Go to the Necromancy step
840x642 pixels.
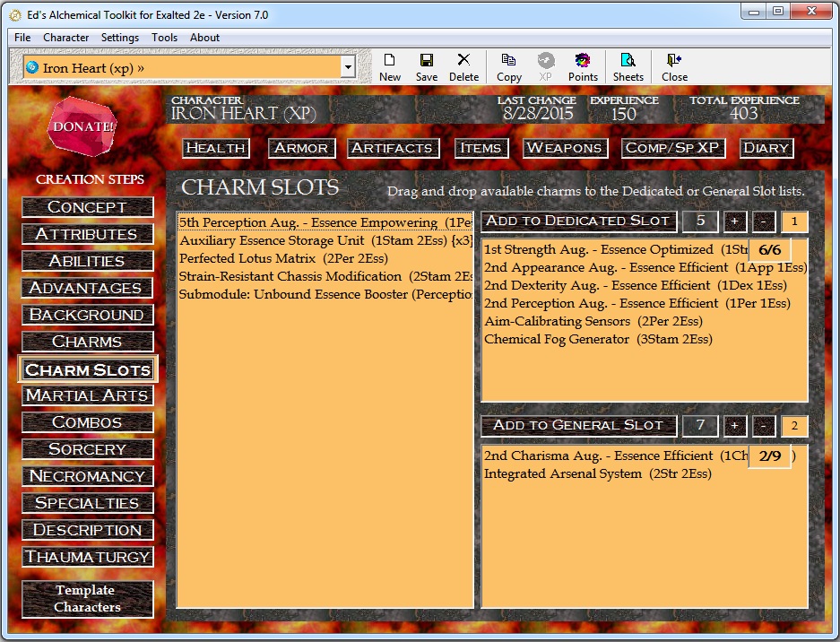tap(87, 476)
